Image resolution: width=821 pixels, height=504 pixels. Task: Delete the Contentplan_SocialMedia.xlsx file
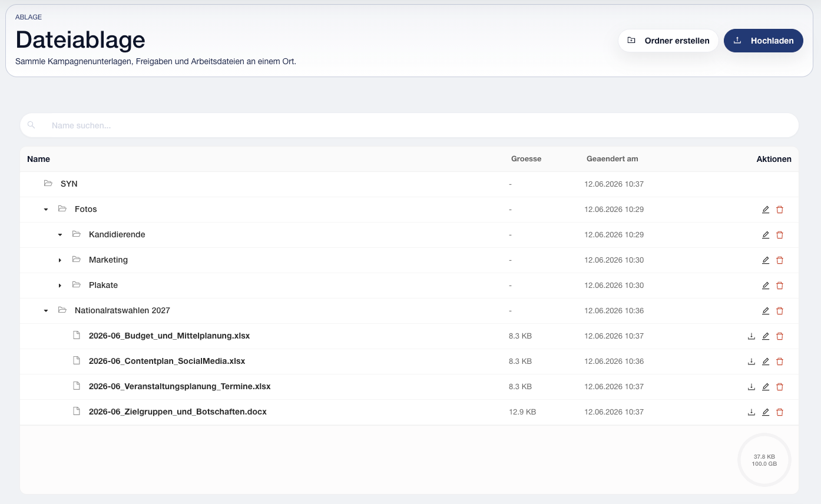(780, 362)
